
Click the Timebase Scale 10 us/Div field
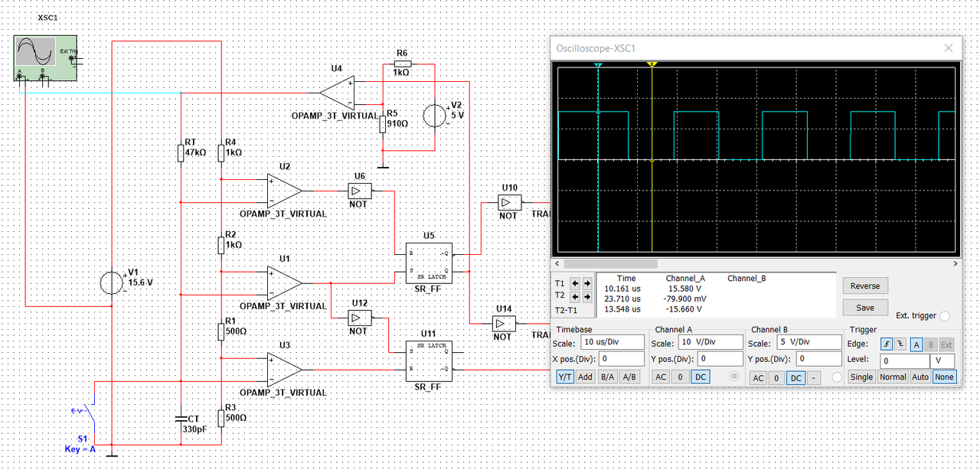(x=611, y=342)
